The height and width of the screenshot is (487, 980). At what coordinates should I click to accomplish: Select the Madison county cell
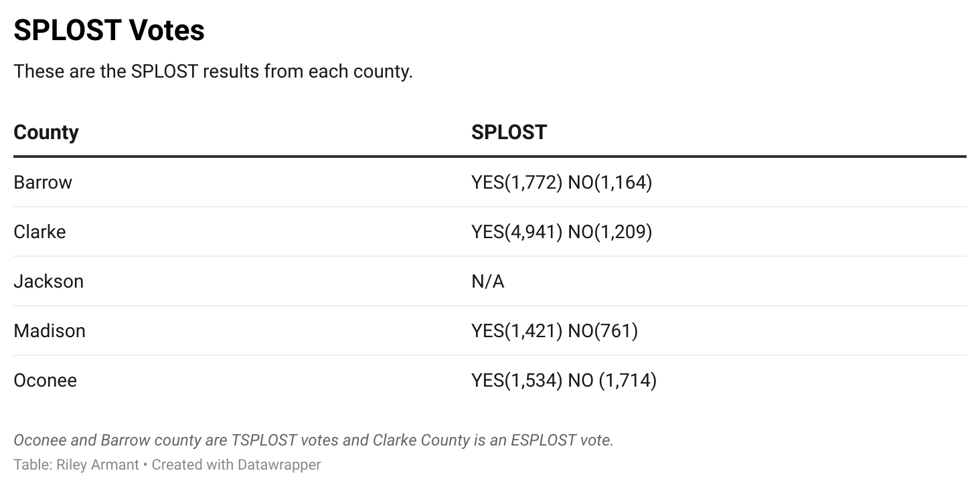[x=50, y=330]
